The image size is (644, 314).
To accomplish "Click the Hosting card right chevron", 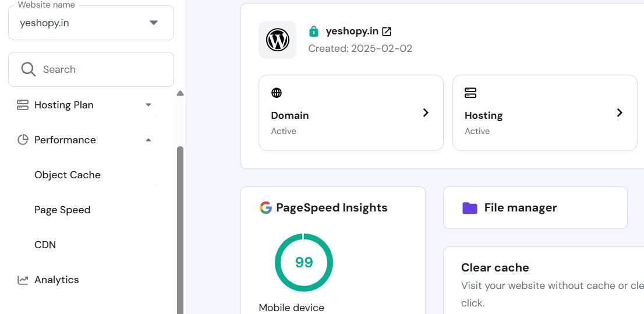I will click(620, 112).
